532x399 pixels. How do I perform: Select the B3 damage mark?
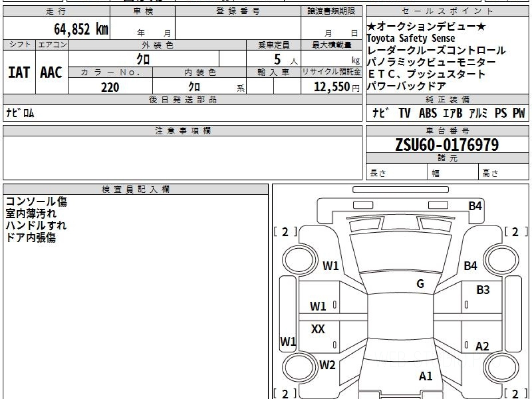point(483,290)
